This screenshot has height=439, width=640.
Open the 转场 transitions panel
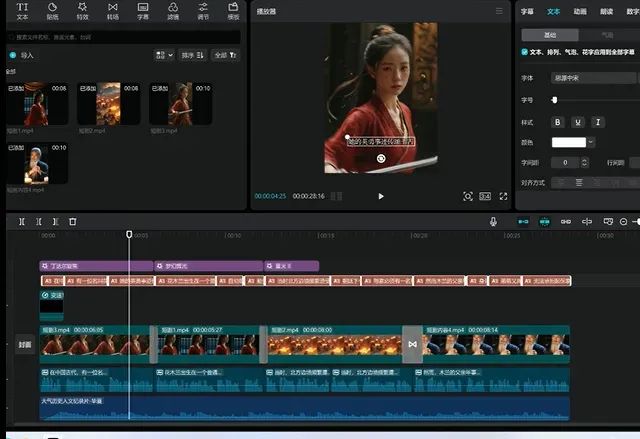point(113,11)
